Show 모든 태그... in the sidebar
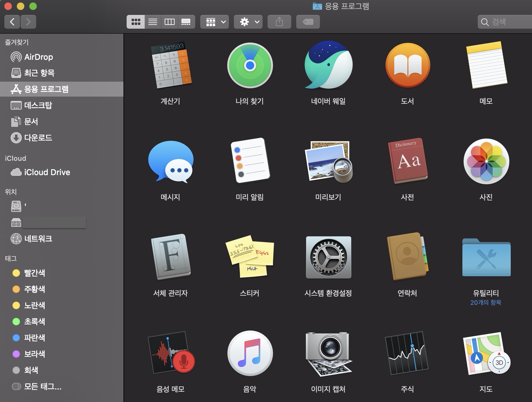532x402 pixels. coord(62,386)
